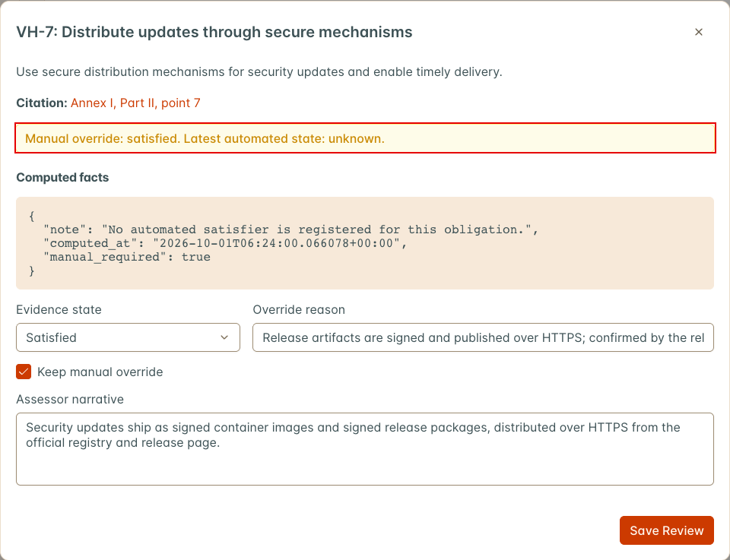Click the "computed_at" timestamp line in JSON

225,243
